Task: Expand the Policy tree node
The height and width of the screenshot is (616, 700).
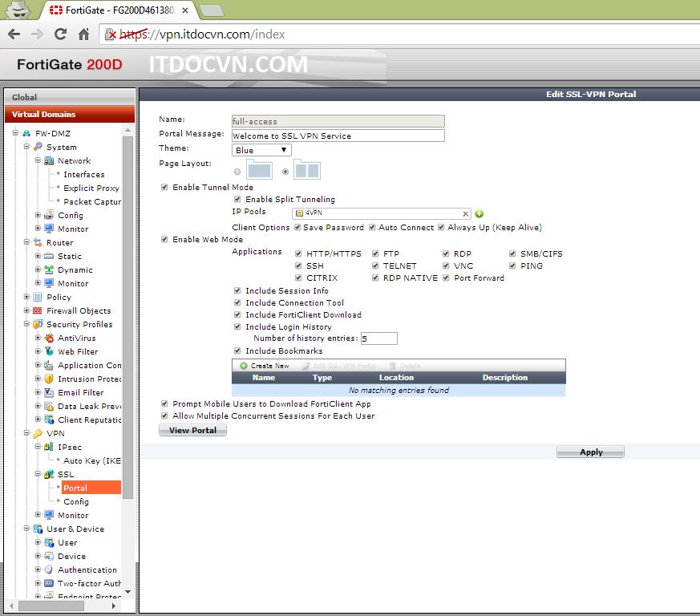Action: coord(26,298)
